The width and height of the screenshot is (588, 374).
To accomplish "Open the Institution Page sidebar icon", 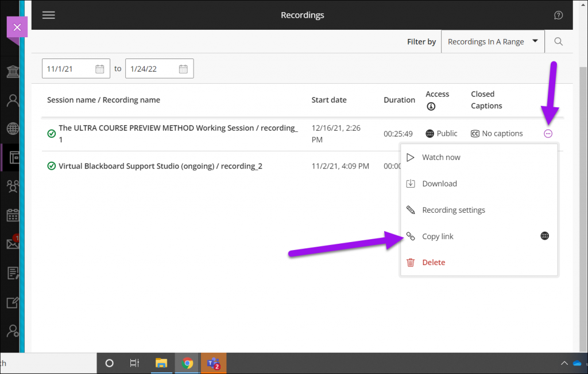I will click(x=13, y=71).
